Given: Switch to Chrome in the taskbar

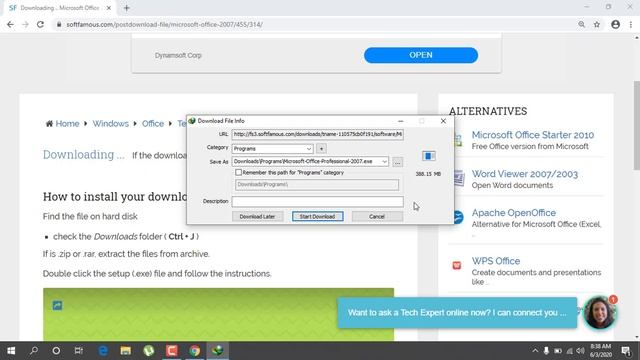Looking at the screenshot, I should pos(195,351).
